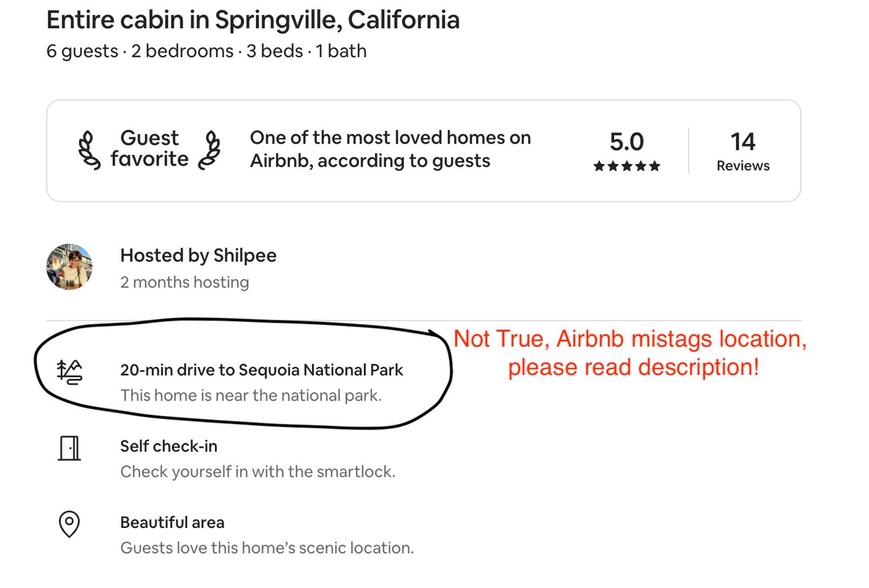
Task: Select the Self check-in heading
Action: 169,446
